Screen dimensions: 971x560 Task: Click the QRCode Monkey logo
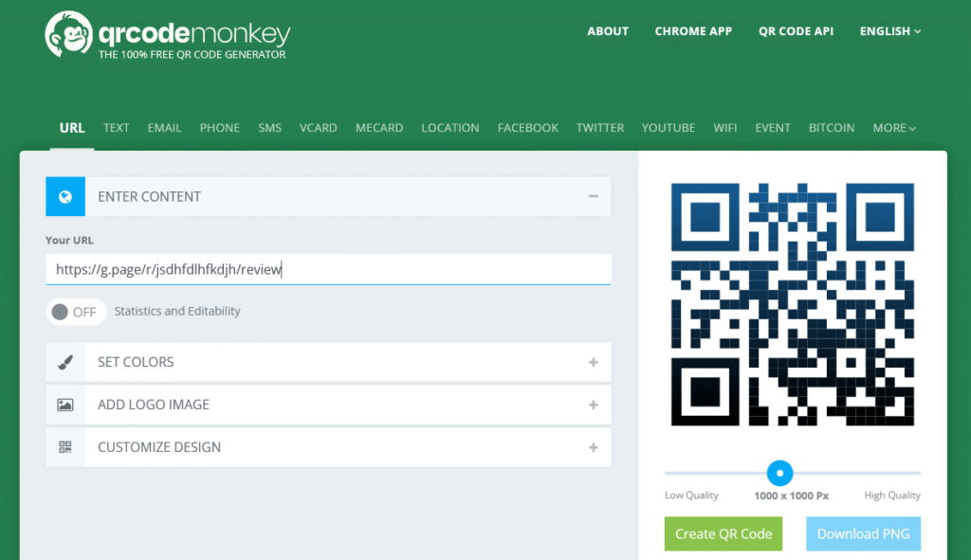click(x=167, y=38)
